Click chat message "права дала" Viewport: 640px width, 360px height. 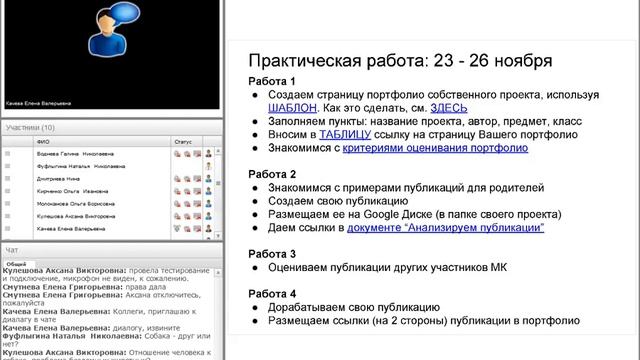point(145,287)
